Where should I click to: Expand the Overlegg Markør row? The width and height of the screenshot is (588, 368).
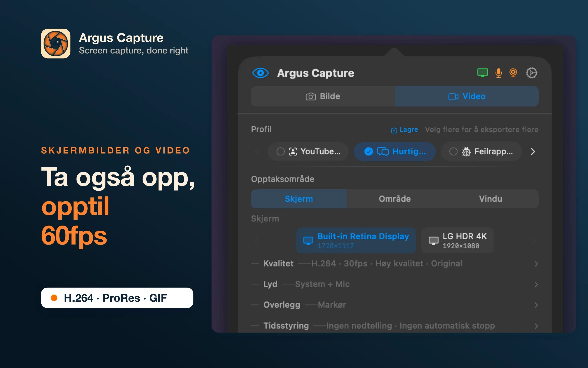(x=395, y=305)
